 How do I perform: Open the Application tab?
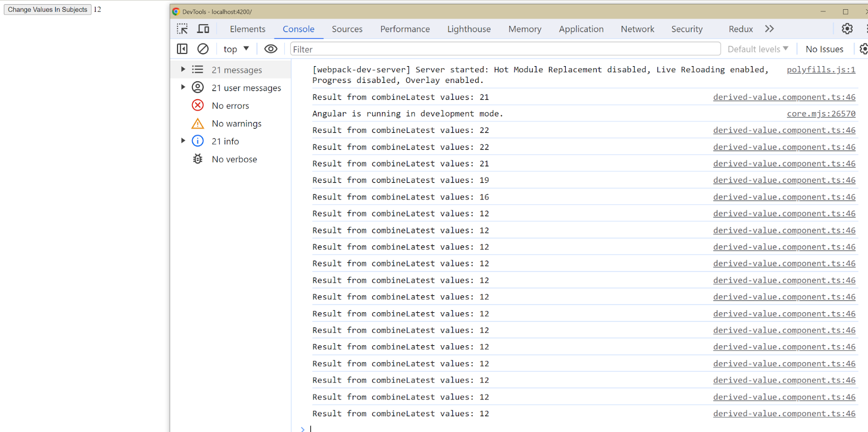[581, 29]
